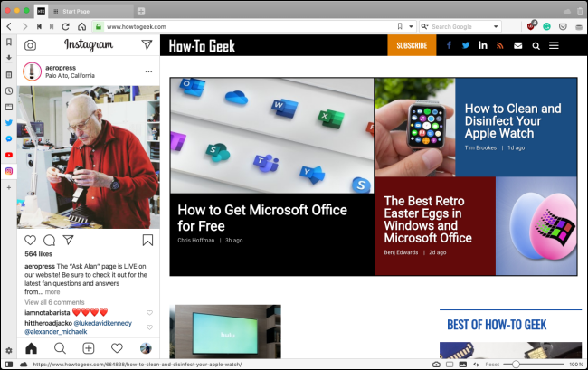Open 'How to Get Microsoft Office for Free' article
The height and width of the screenshot is (370, 588).
coord(262,217)
